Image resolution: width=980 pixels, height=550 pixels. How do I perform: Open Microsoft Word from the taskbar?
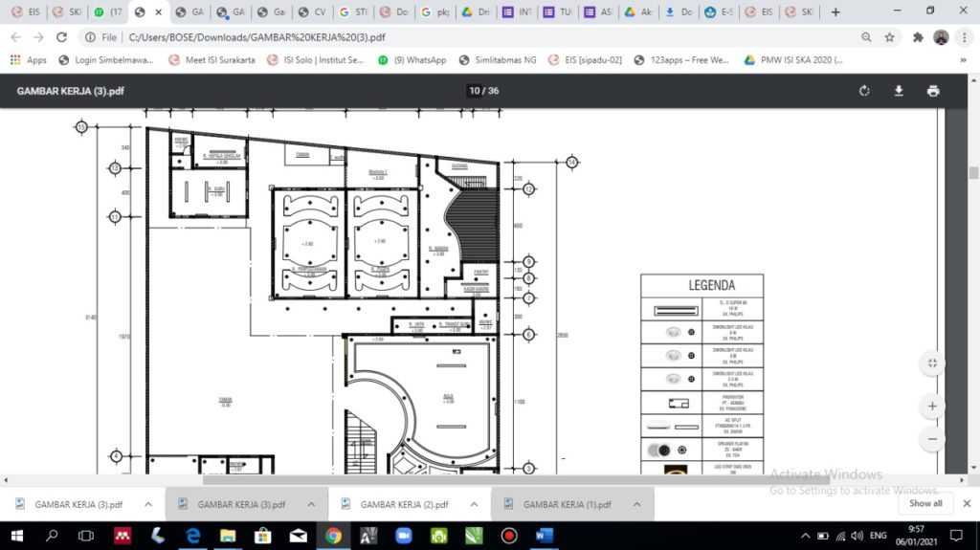545,536
